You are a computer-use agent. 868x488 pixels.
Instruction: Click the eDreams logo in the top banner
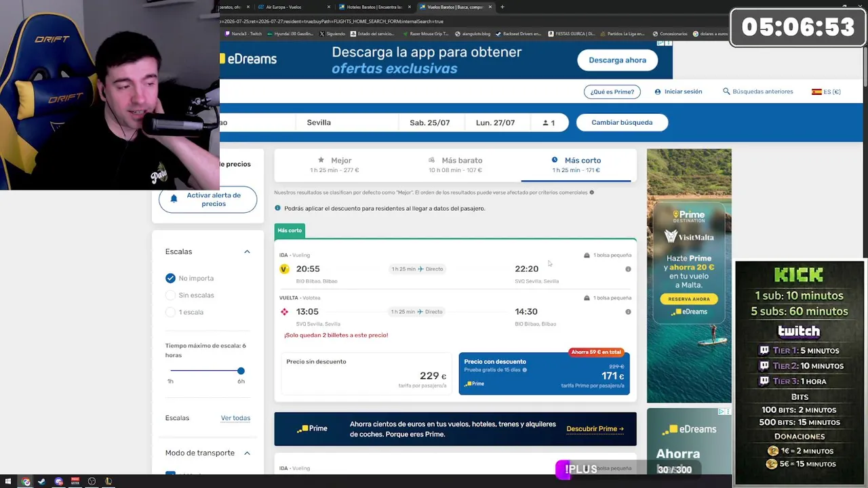click(248, 59)
